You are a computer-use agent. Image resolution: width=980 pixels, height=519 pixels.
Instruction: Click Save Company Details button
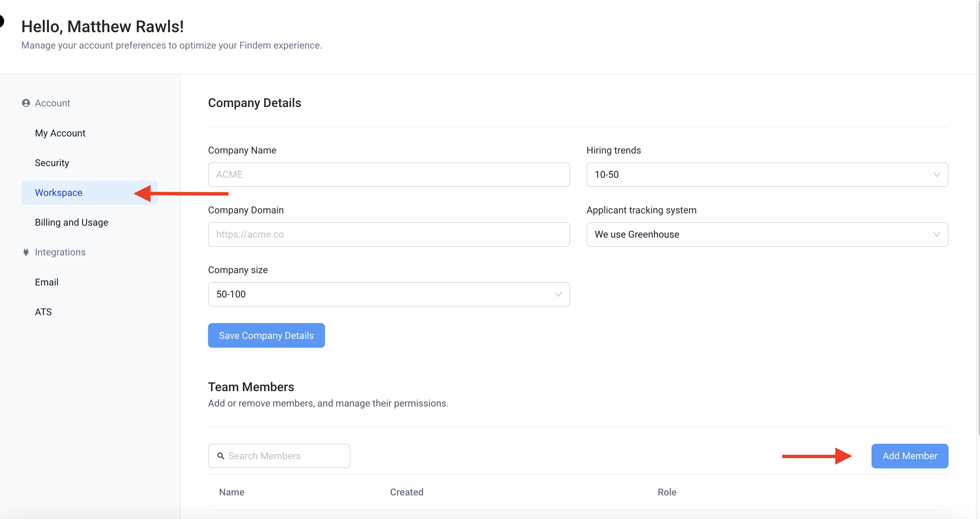tap(266, 335)
